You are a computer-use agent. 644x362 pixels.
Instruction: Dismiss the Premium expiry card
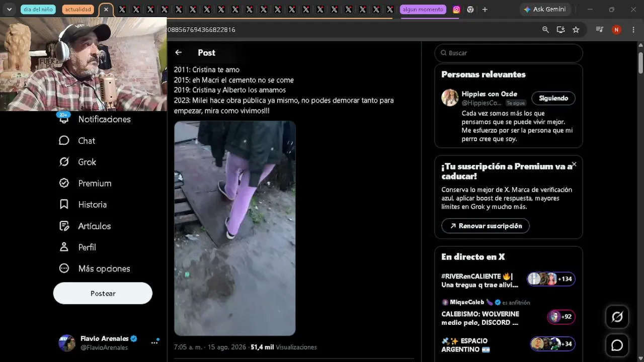(574, 164)
